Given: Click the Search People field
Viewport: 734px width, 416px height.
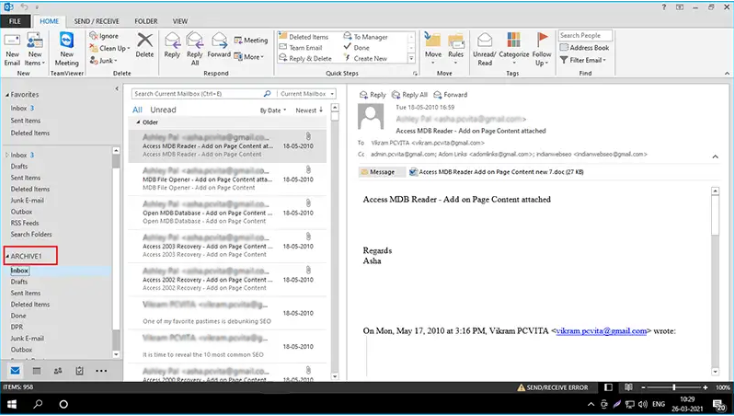Looking at the screenshot, I should pyautogui.click(x=585, y=36).
